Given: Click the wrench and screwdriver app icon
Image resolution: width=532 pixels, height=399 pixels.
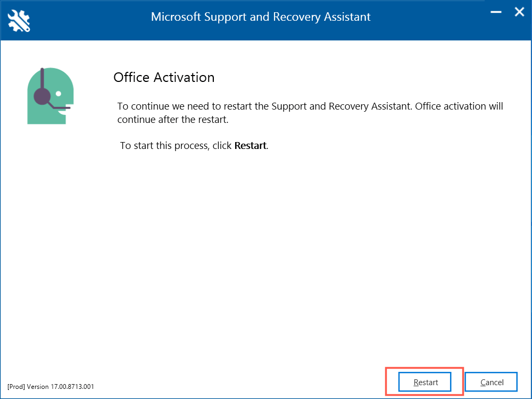Looking at the screenshot, I should coord(19,20).
